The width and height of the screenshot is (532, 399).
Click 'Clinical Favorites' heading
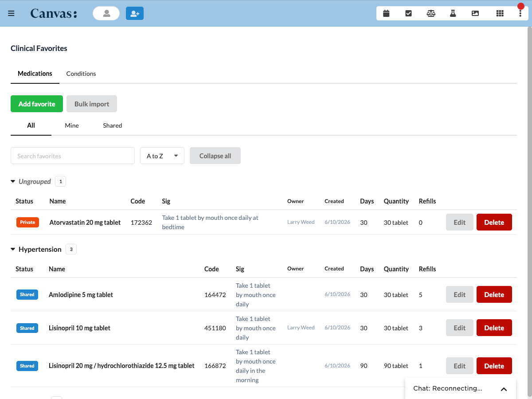(39, 48)
